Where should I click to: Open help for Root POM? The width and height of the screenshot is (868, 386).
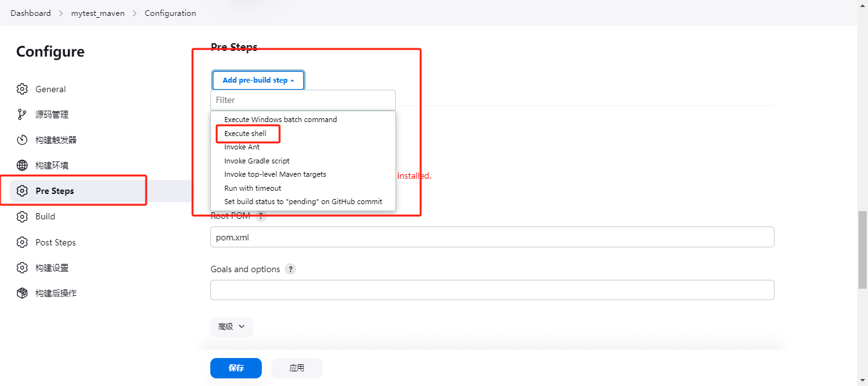tap(261, 216)
